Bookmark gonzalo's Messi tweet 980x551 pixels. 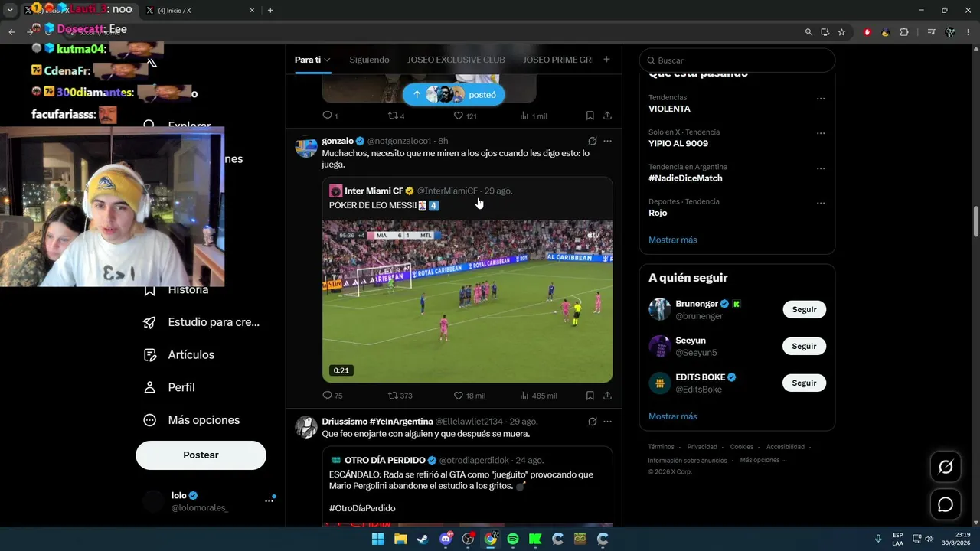click(590, 396)
